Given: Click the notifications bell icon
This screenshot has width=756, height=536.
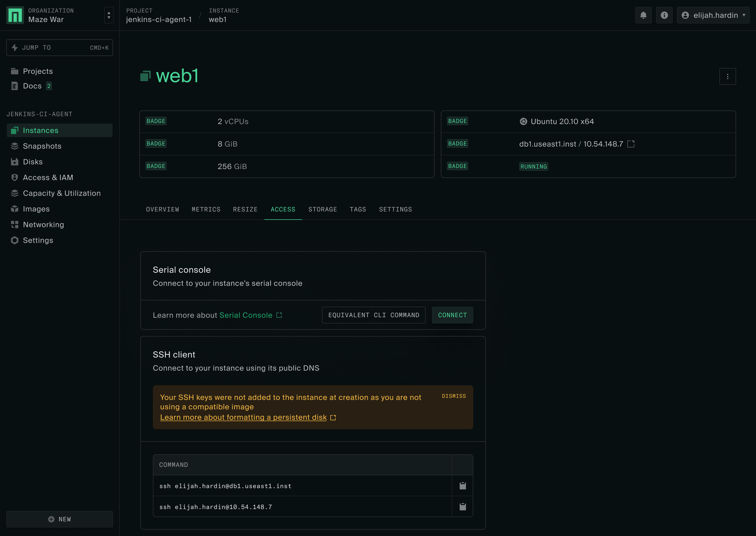Looking at the screenshot, I should pyautogui.click(x=643, y=15).
